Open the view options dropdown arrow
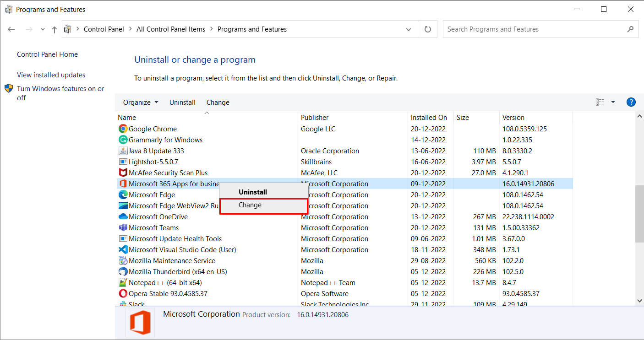644x340 pixels. (x=613, y=102)
